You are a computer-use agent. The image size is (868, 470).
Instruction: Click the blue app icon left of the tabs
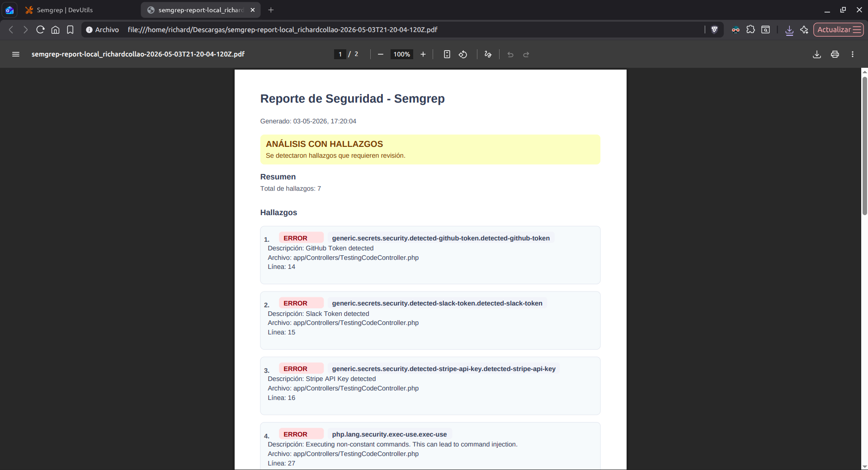click(9, 10)
